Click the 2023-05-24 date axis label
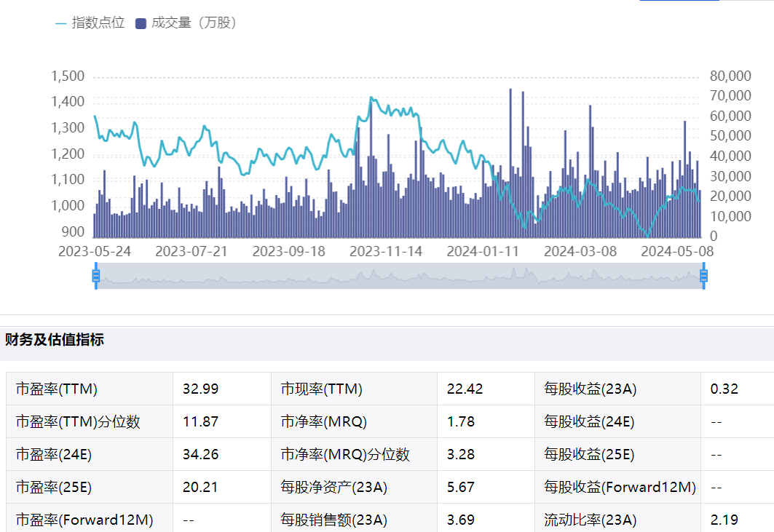Viewport: 774px width, 532px height. point(95,251)
